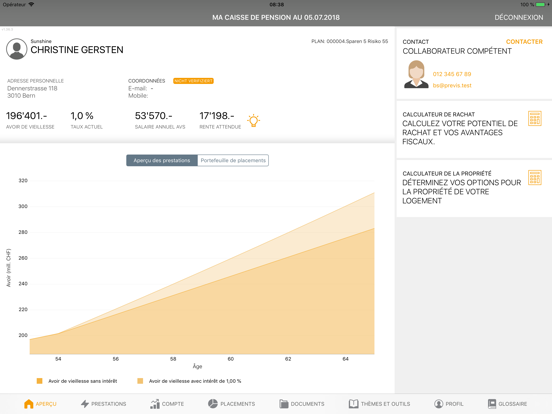Check the Wi-Fi status icon
This screenshot has height=414, width=552.
point(31,5)
